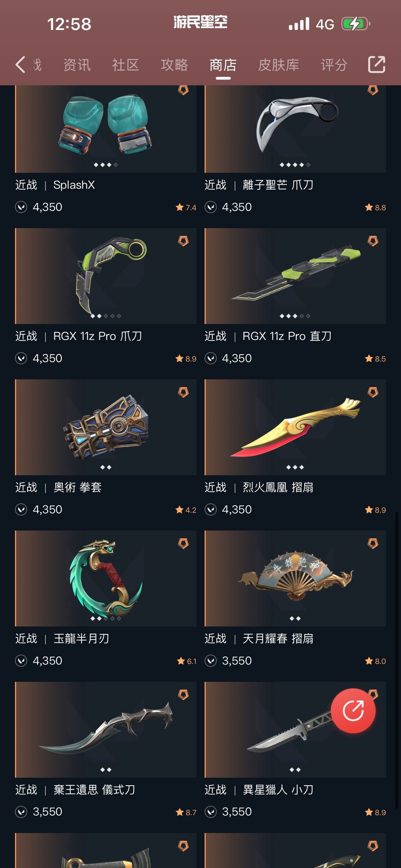Open the RGX 11z Pro 直刀 thumbnail

pos(295,276)
